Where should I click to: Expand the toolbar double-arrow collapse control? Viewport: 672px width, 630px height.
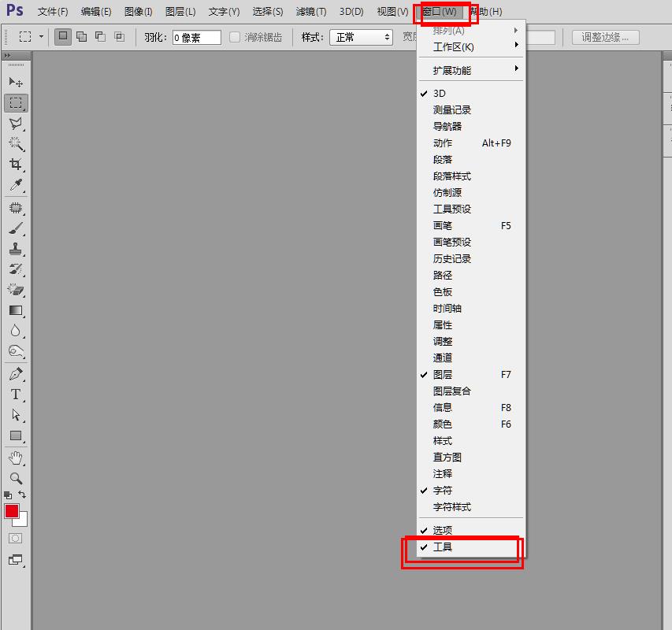coord(7,56)
